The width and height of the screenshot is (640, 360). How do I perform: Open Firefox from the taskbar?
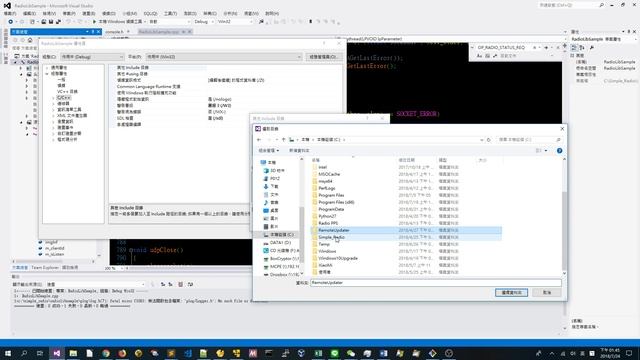click(122, 353)
